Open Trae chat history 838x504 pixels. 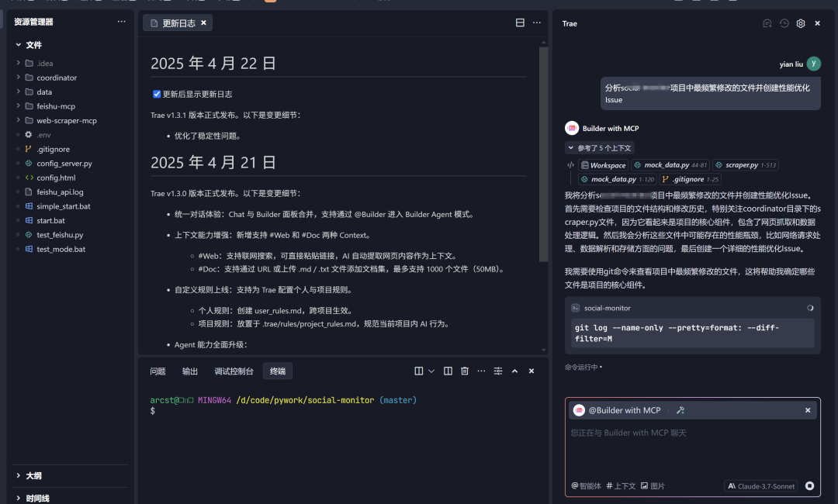pyautogui.click(x=784, y=23)
